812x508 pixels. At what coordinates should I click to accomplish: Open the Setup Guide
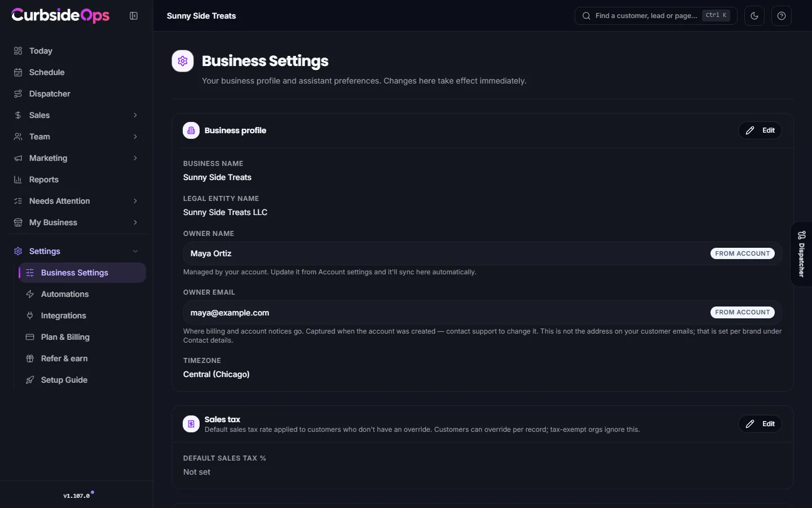tap(82, 380)
